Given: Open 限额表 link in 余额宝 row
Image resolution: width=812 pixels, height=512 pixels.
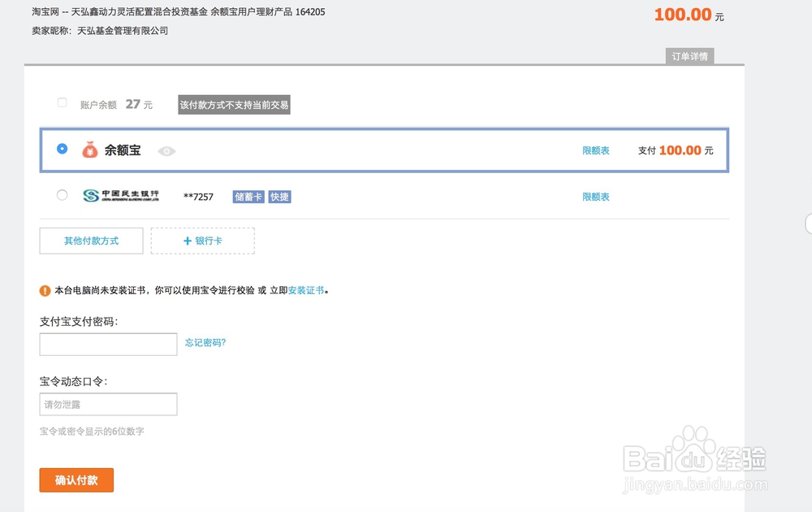Looking at the screenshot, I should [595, 151].
